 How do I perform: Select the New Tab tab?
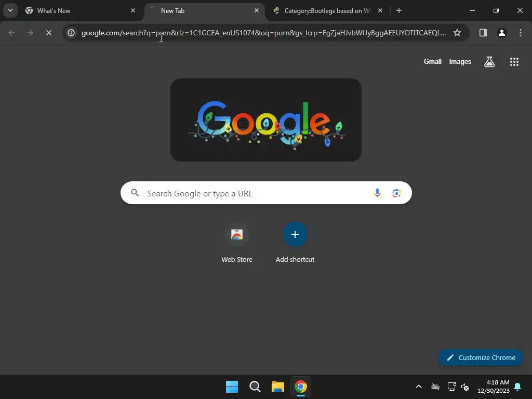tap(205, 11)
